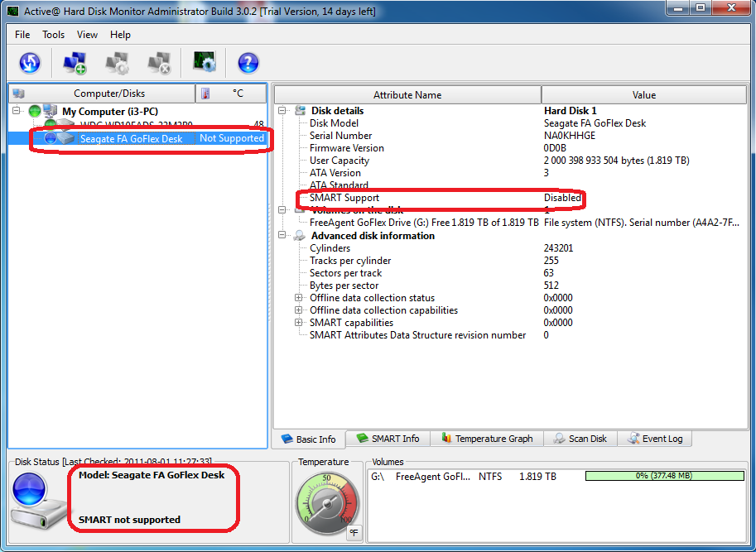The width and height of the screenshot is (756, 552).
Task: Collapse the Volumes on the disk section
Action: pos(282,210)
